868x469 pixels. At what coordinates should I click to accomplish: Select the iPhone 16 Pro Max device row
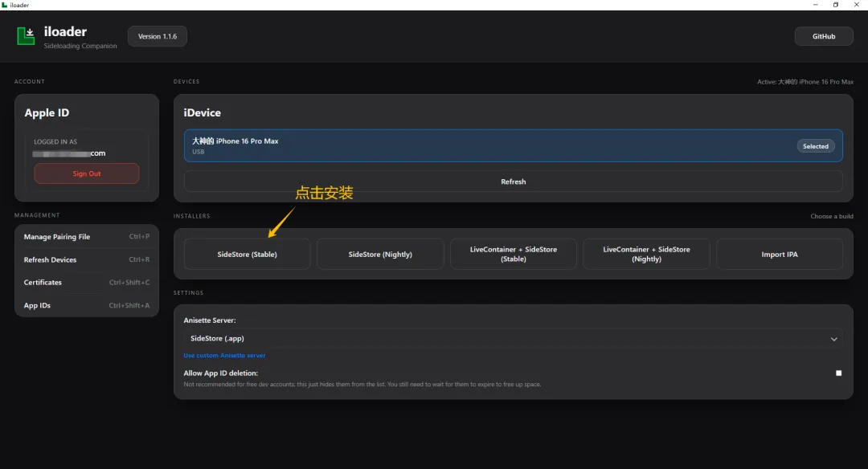(x=513, y=146)
